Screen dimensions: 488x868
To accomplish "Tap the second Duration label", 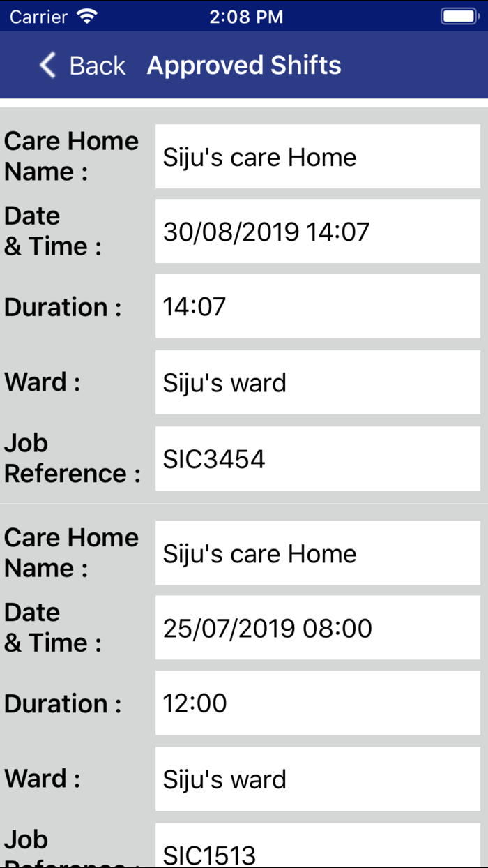I will (63, 703).
